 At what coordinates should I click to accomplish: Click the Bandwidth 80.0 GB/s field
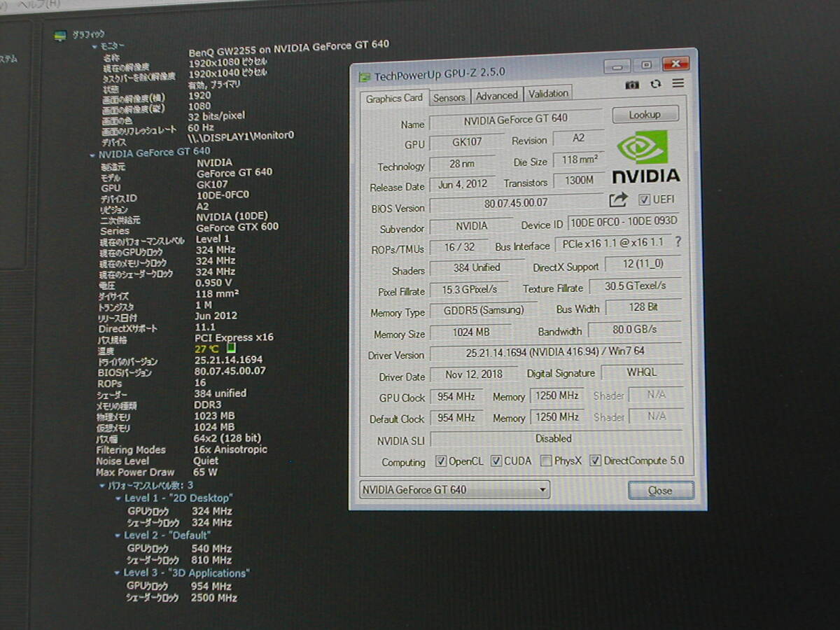pos(635,328)
